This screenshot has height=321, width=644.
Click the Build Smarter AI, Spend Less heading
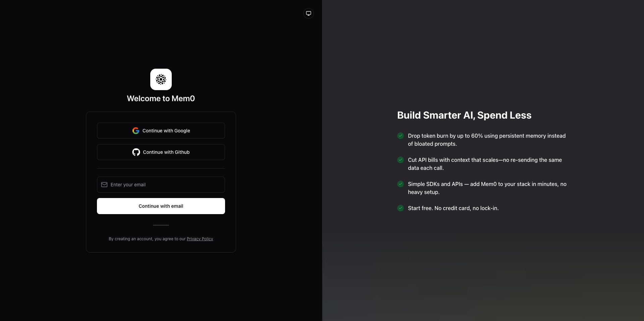(464, 115)
